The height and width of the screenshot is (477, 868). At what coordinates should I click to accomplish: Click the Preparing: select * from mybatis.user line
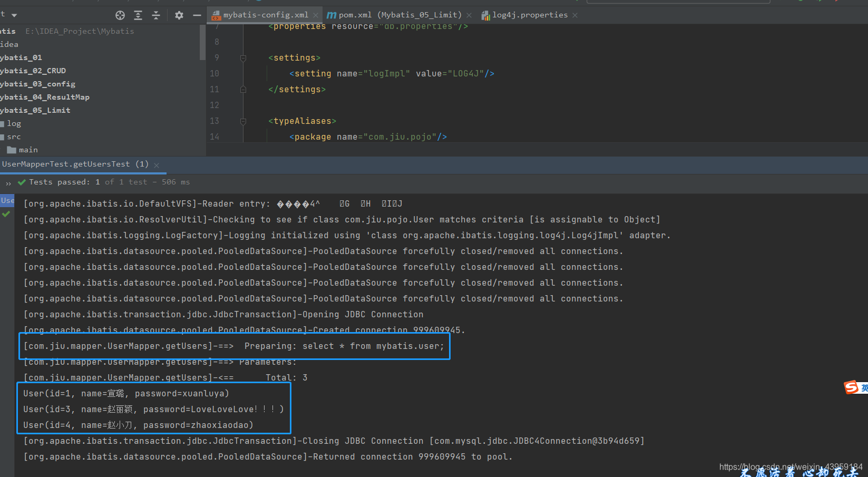(x=234, y=346)
